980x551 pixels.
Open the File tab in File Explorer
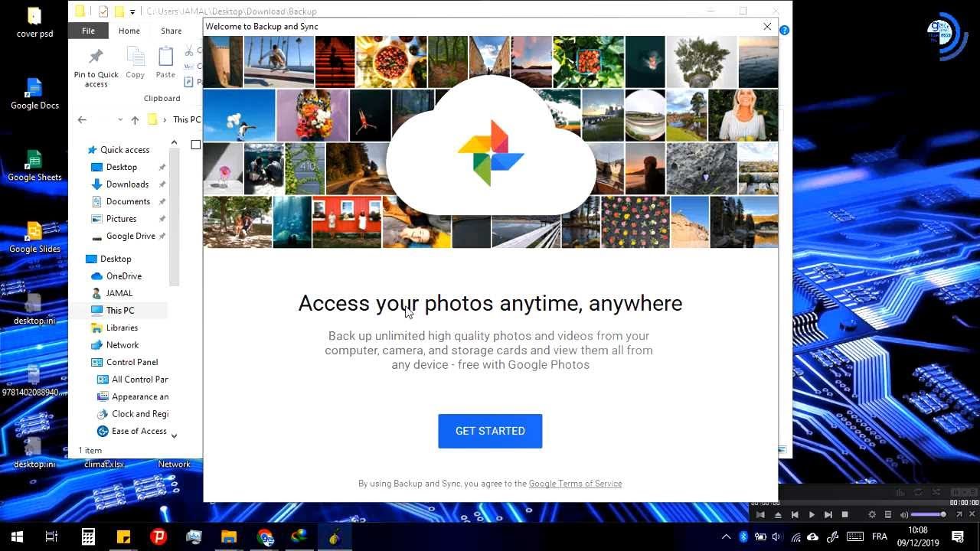pyautogui.click(x=88, y=31)
